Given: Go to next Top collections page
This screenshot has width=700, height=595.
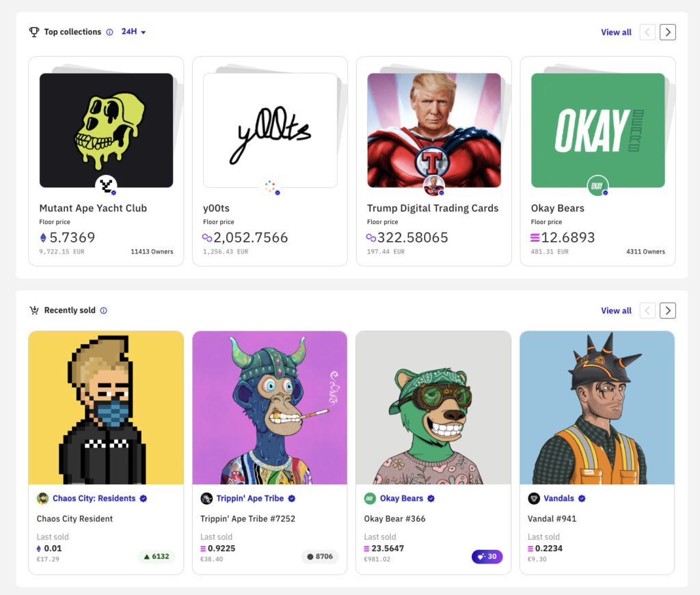Looking at the screenshot, I should (x=668, y=32).
